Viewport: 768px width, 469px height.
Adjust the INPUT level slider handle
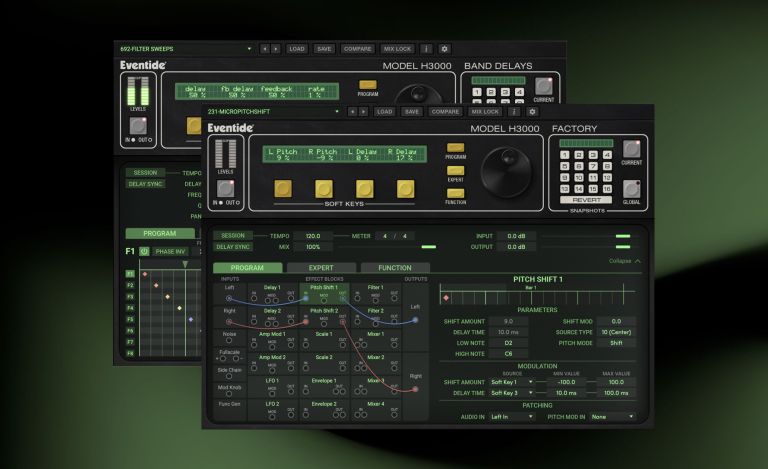623,236
